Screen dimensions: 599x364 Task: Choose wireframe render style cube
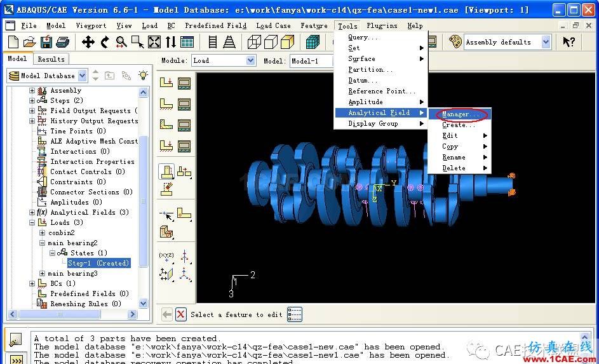point(254,42)
